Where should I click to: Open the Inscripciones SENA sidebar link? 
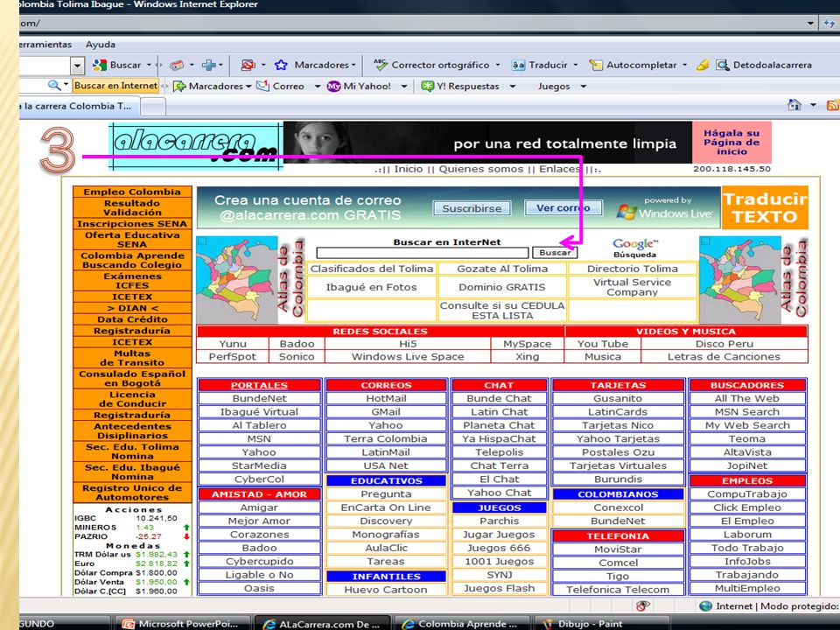tap(132, 224)
